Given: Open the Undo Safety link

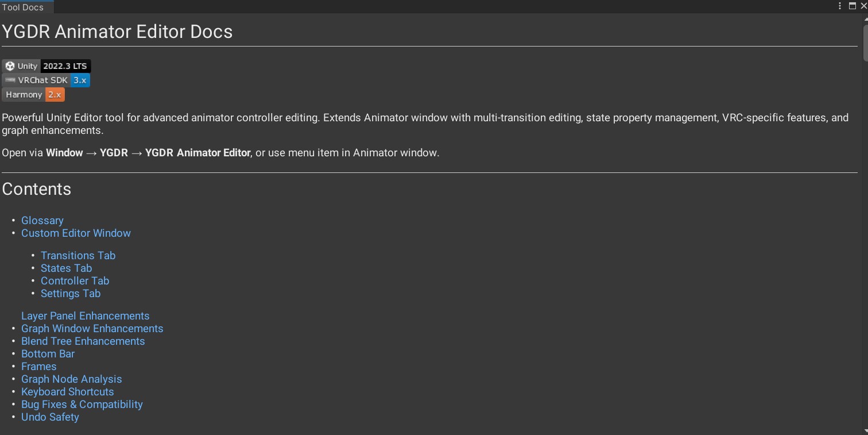Looking at the screenshot, I should tap(50, 417).
